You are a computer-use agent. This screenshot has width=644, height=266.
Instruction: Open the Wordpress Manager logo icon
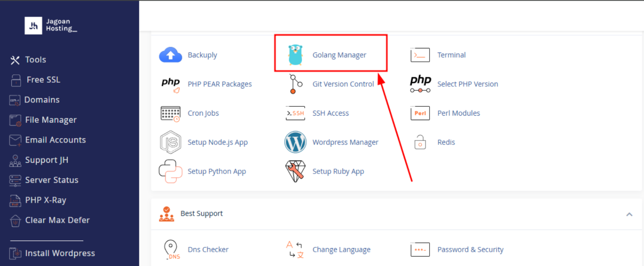click(x=295, y=142)
